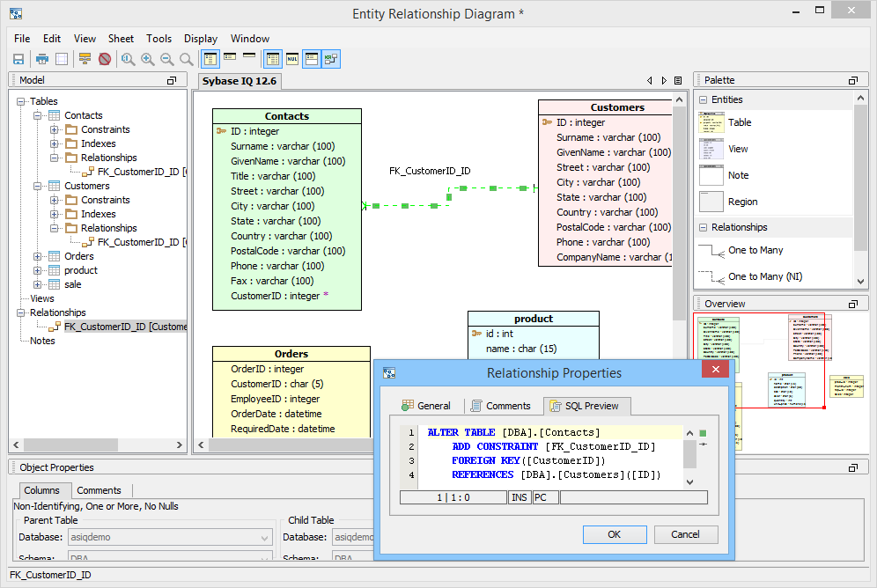
Task: Toggle the name-only entity display button
Action: tap(249, 55)
